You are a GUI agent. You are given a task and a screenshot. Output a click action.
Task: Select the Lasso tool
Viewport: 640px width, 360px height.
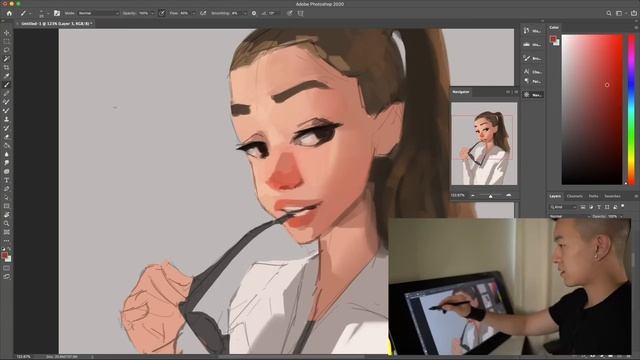7,50
